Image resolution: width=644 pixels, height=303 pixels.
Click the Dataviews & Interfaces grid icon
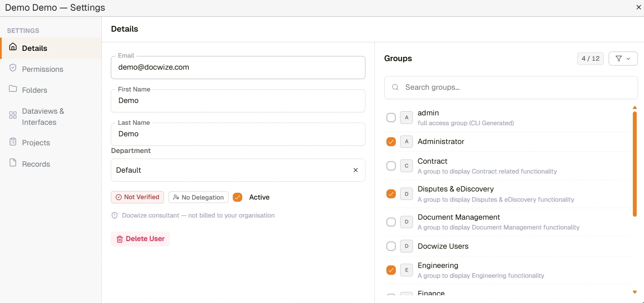tap(13, 115)
